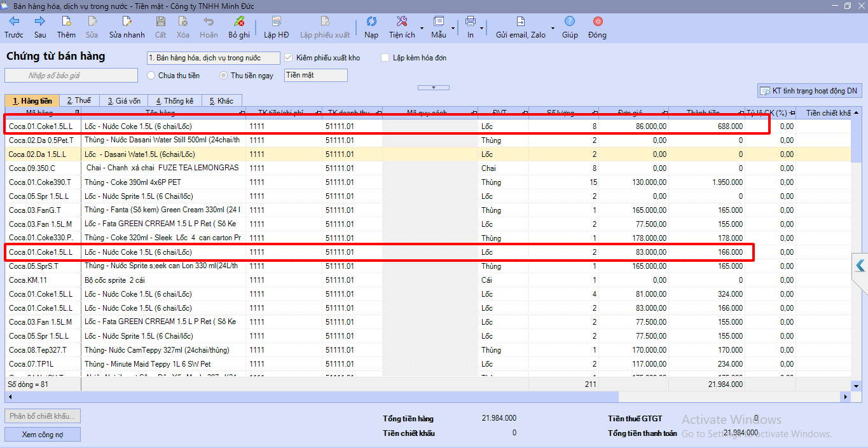Expand the blue side panel arrow
This screenshot has height=448, width=868.
coord(860,266)
